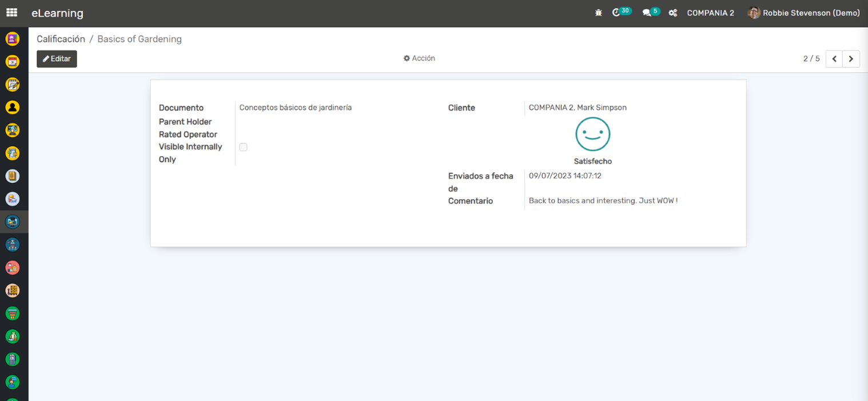Click the 2 / 5 pager counter

[811, 59]
